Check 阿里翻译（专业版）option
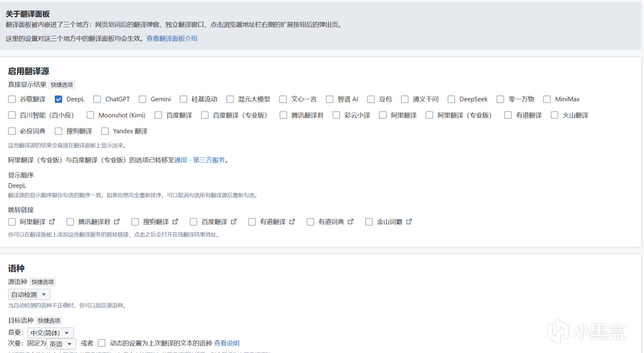Image resolution: width=644 pixels, height=353 pixels. [429, 115]
